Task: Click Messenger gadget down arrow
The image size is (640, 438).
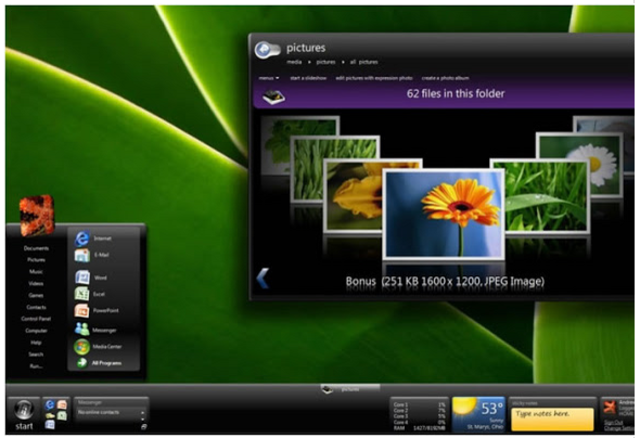Action: point(143,419)
